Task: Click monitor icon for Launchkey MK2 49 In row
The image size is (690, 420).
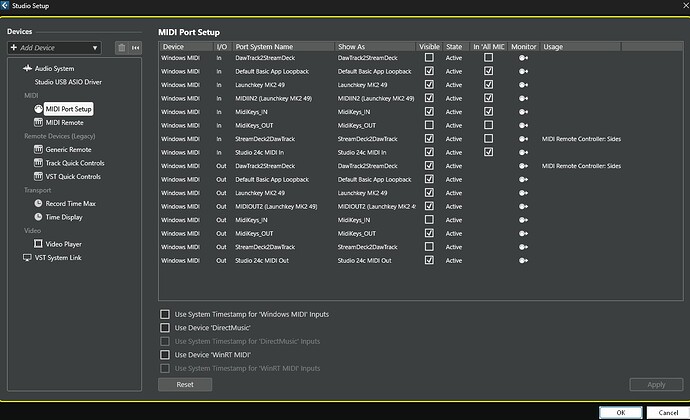Action: tap(523, 85)
